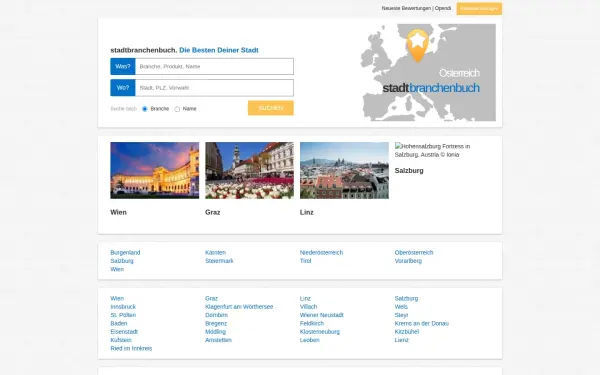Open the Wien state link
The width and height of the screenshot is (600, 375).
117,269
